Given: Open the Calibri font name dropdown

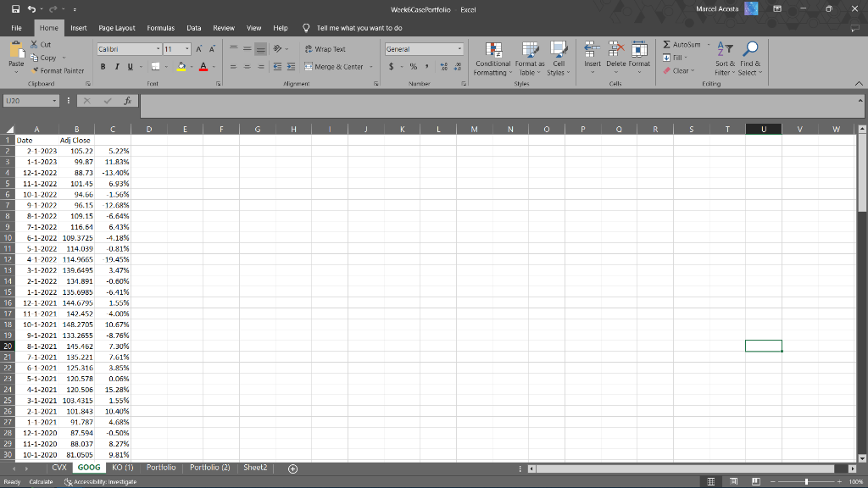Looking at the screenshot, I should click(x=158, y=49).
